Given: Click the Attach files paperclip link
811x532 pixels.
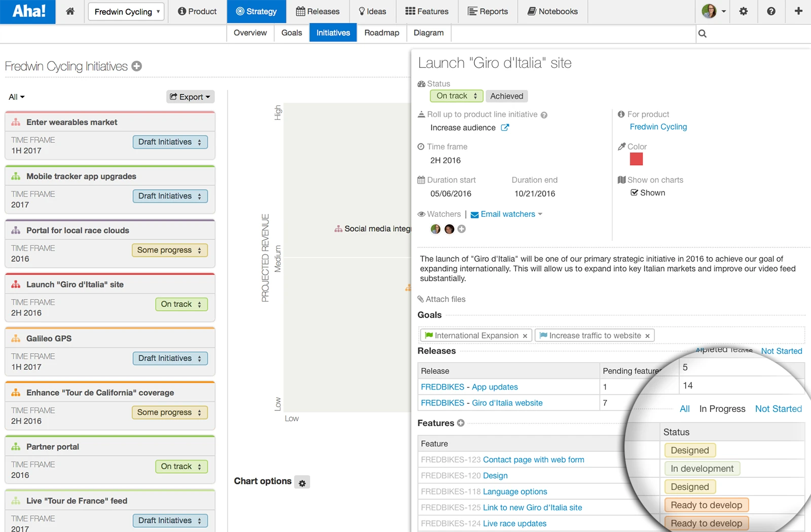Looking at the screenshot, I should (x=441, y=299).
